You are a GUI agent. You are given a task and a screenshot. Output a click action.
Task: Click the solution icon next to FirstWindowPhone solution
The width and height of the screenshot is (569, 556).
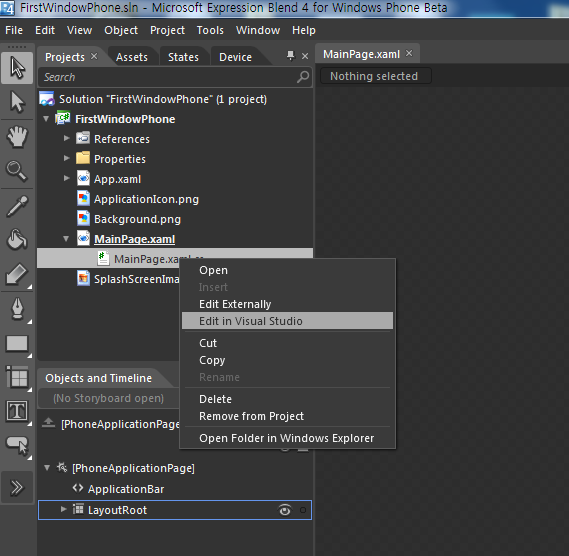pyautogui.click(x=47, y=99)
